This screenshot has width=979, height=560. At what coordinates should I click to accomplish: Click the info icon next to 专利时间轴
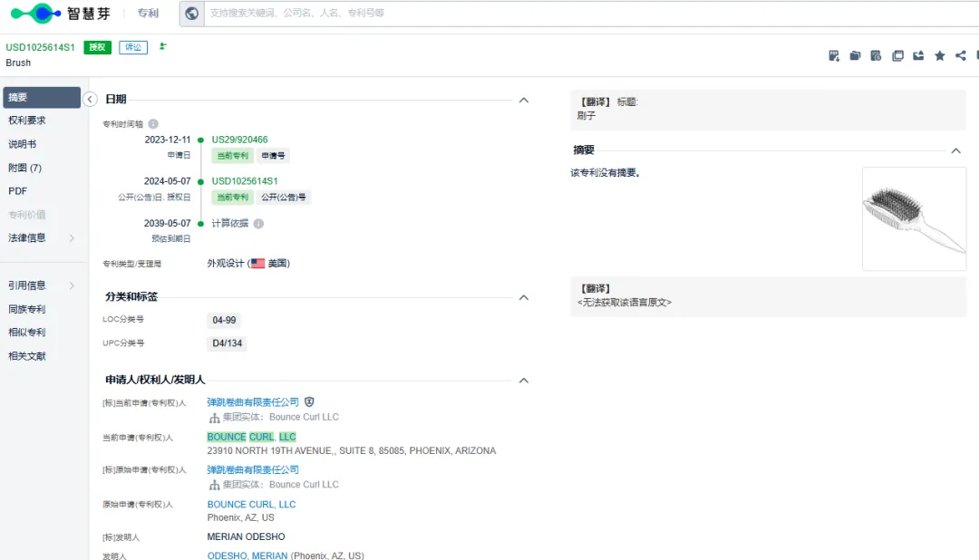[153, 123]
